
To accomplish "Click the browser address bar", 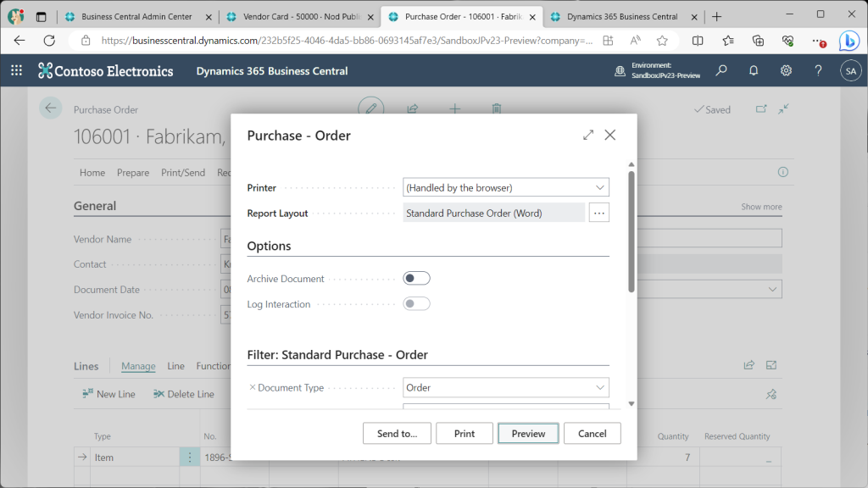I will (347, 41).
